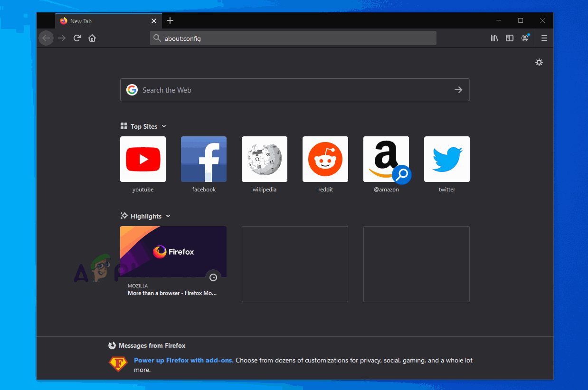Image resolution: width=588 pixels, height=390 pixels.
Task: Open the hamburger application menu
Action: pyautogui.click(x=544, y=38)
